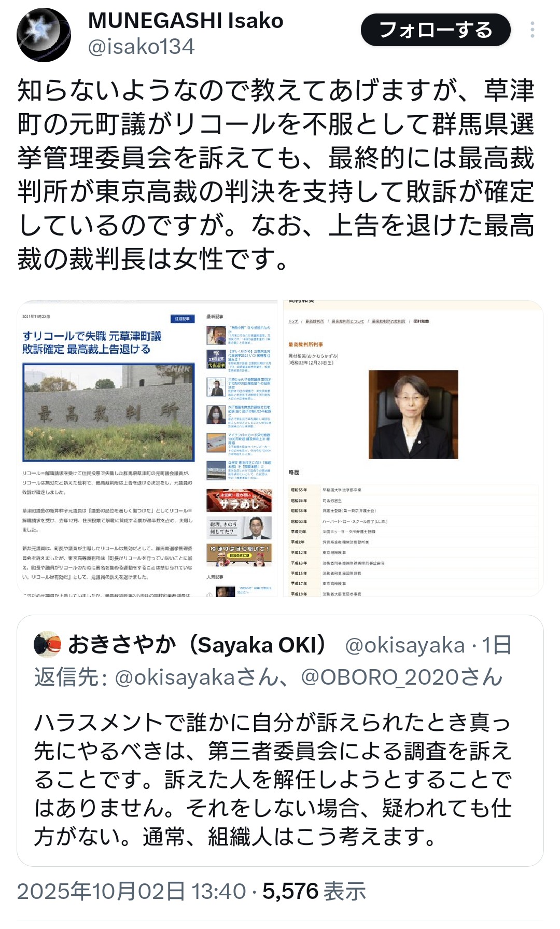Click the gray @okisayaka handle beside quoted name
Viewport: 560px width, 929px height.
tap(404, 645)
